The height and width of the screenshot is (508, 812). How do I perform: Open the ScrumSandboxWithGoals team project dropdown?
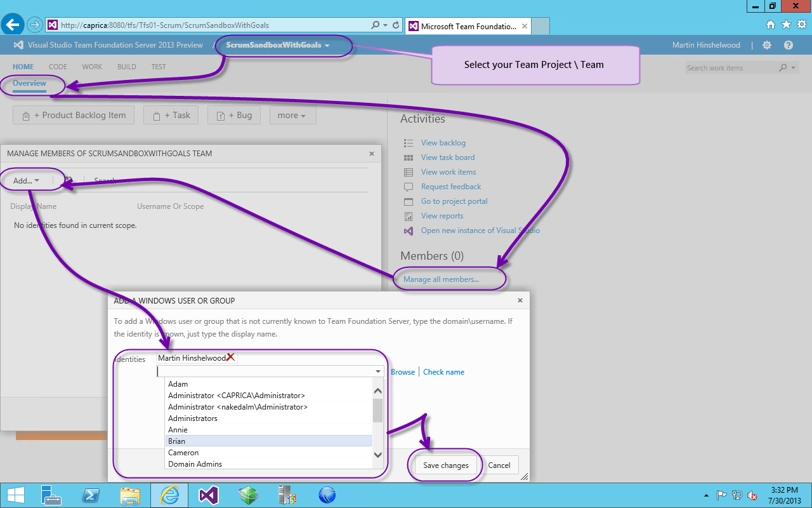pos(278,45)
